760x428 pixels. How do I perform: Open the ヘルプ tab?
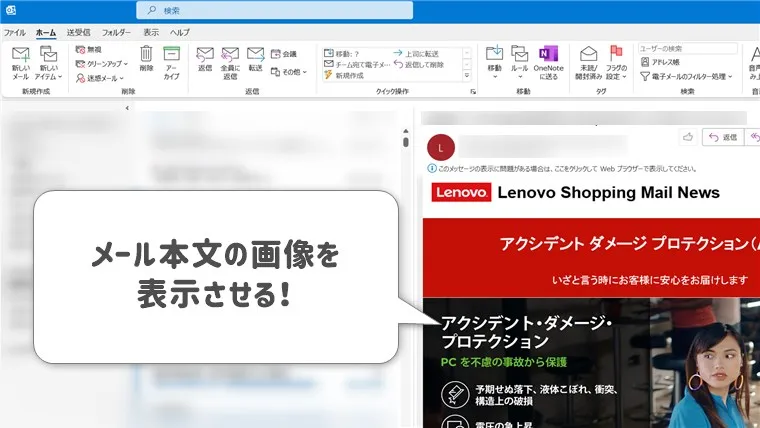tap(179, 32)
